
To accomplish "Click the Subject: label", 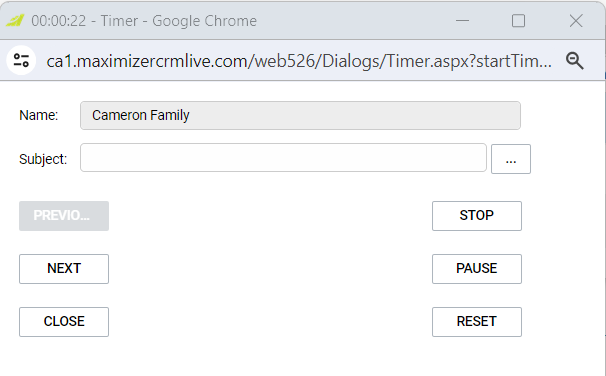I will [43, 159].
